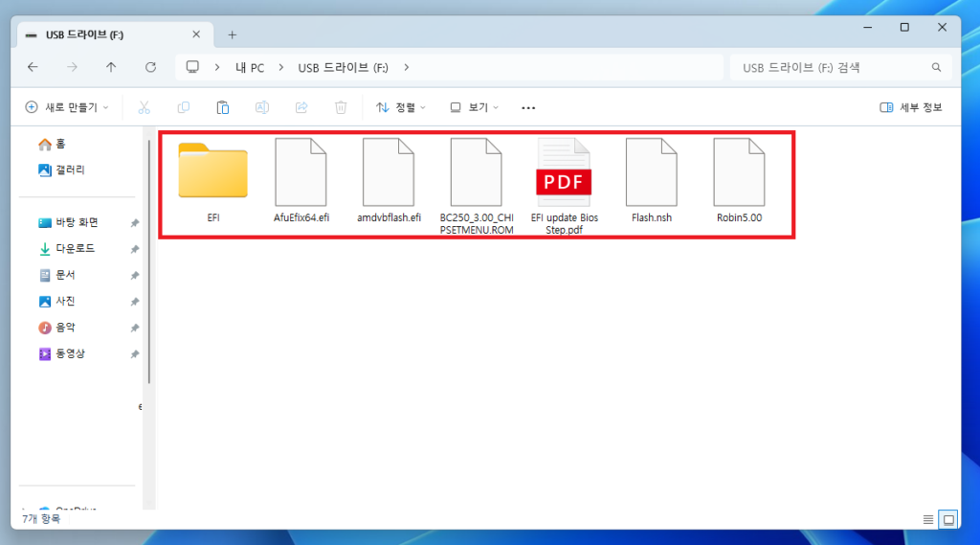Image resolution: width=980 pixels, height=545 pixels.
Task: Expand the 정렬 sort dropdown
Action: tap(400, 107)
